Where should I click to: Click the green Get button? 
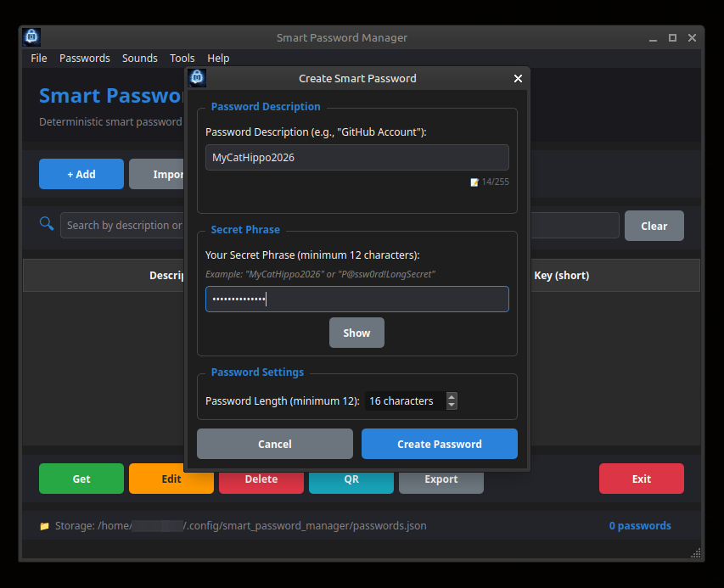point(81,479)
